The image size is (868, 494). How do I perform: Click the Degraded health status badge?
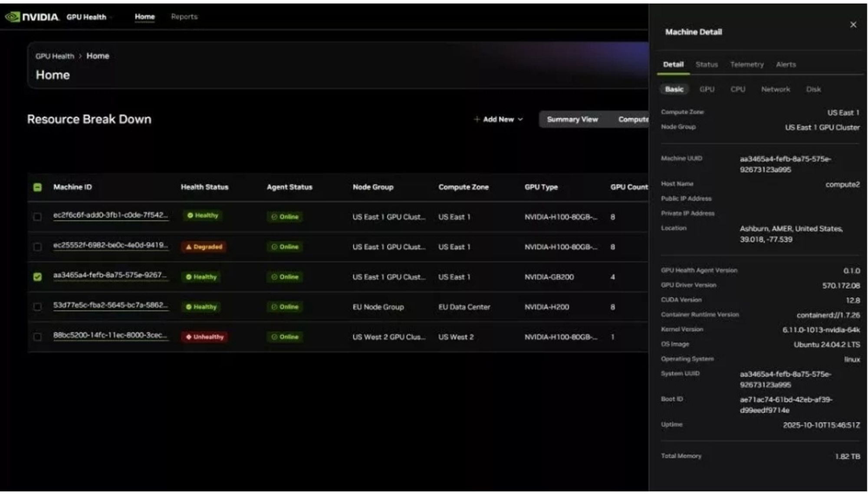204,247
